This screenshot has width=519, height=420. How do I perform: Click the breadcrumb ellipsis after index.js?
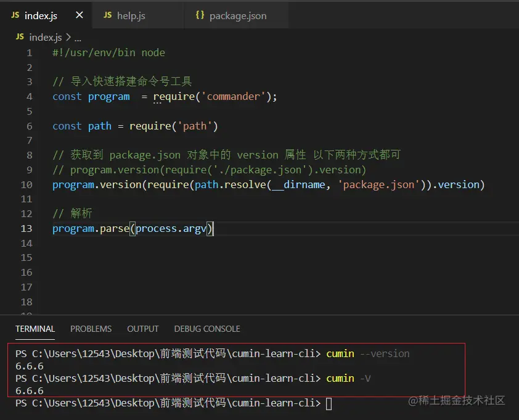point(78,38)
